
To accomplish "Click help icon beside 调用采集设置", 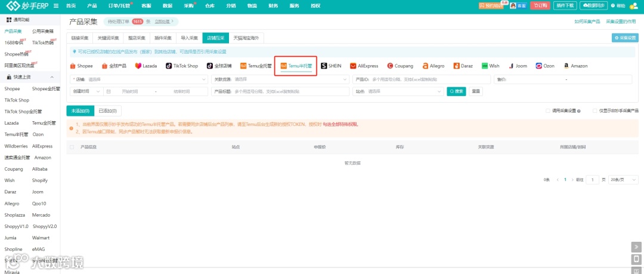I will pyautogui.click(x=578, y=111).
